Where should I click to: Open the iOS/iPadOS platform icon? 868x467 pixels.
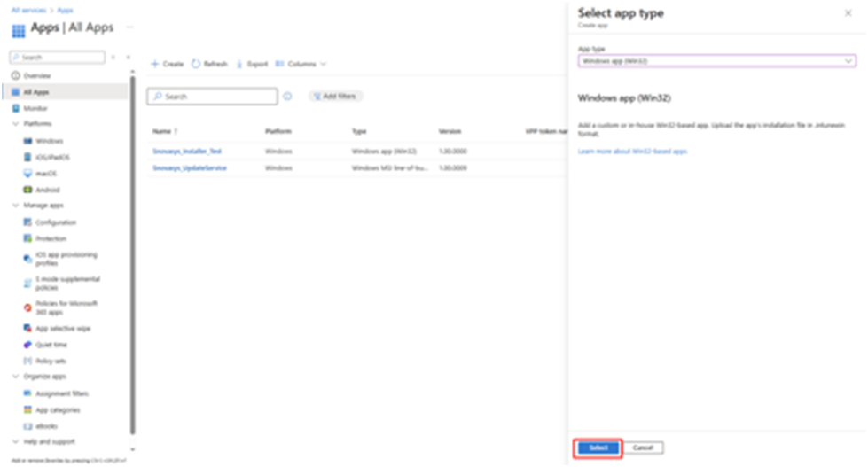coord(27,157)
